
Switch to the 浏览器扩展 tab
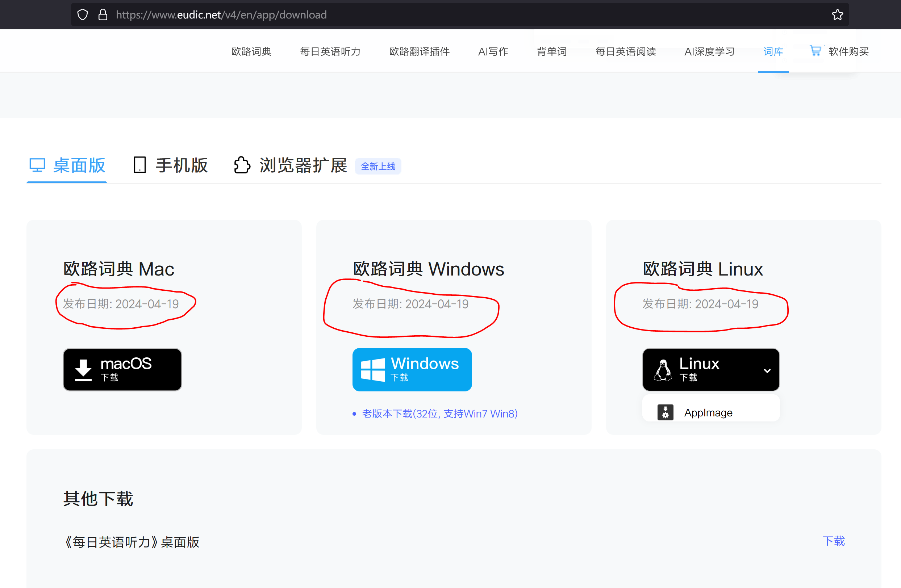[290, 165]
